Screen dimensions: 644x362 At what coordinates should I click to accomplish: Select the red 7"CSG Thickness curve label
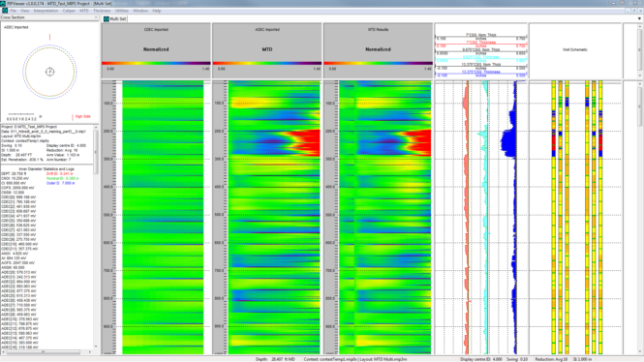[x=481, y=43]
